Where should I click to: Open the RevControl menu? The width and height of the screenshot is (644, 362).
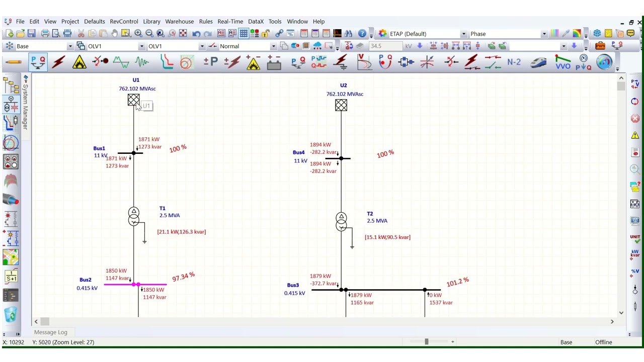click(x=124, y=22)
